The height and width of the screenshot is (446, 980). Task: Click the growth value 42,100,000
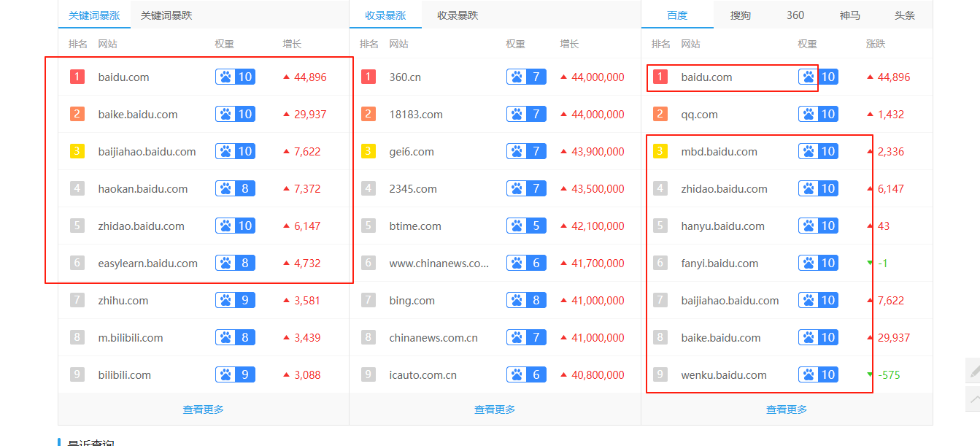point(598,226)
